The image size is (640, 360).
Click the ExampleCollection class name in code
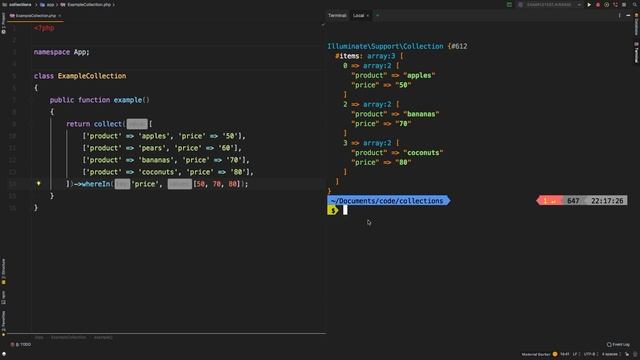(92, 76)
